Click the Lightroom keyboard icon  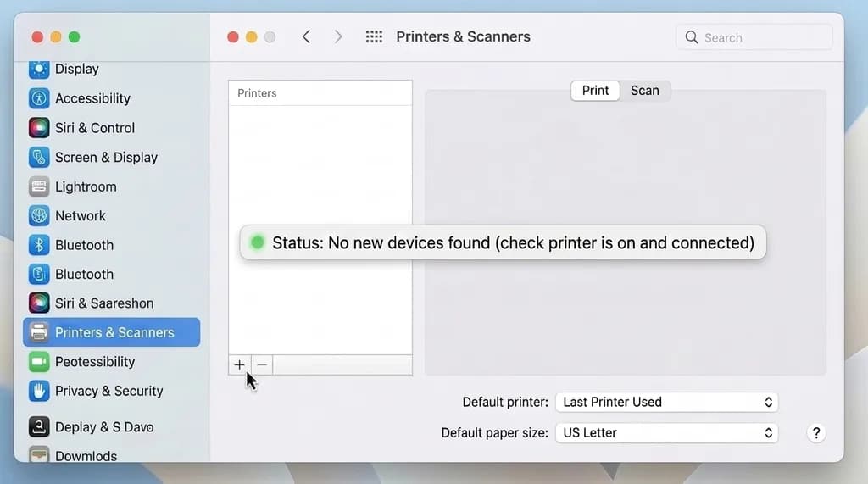tap(39, 186)
